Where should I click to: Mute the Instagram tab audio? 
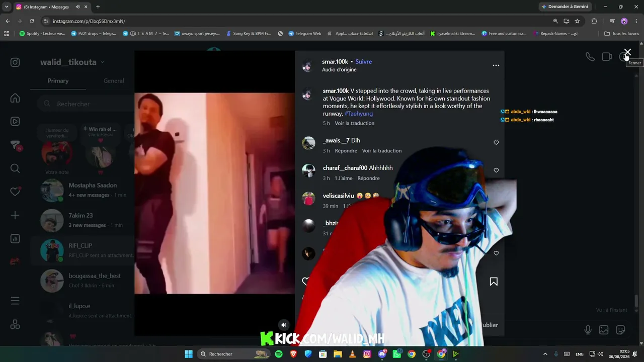(77, 7)
